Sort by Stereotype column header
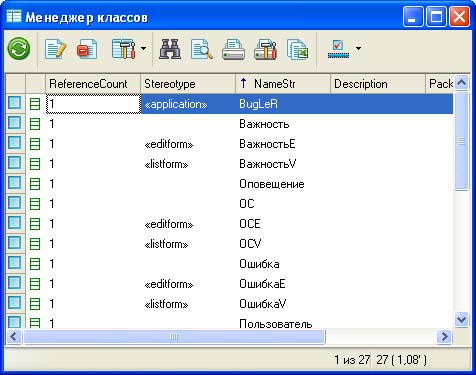Viewport: 476px width, 375px height. point(188,84)
